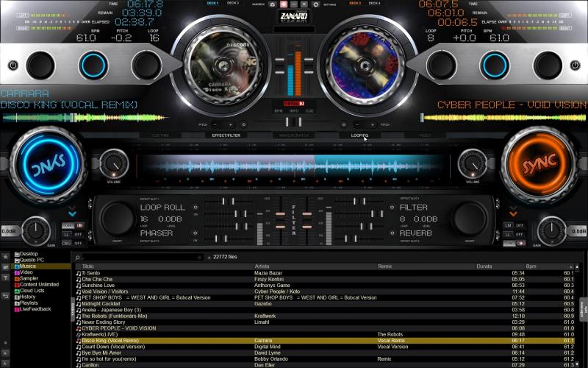Switch to the LOOP/EQ tab
588x368 pixels.
pyautogui.click(x=359, y=135)
